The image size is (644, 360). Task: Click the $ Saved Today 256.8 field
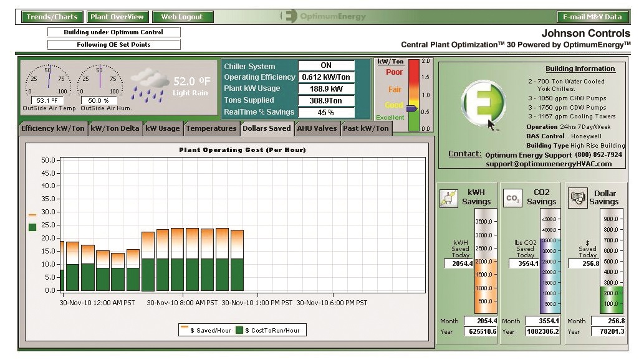584,263
